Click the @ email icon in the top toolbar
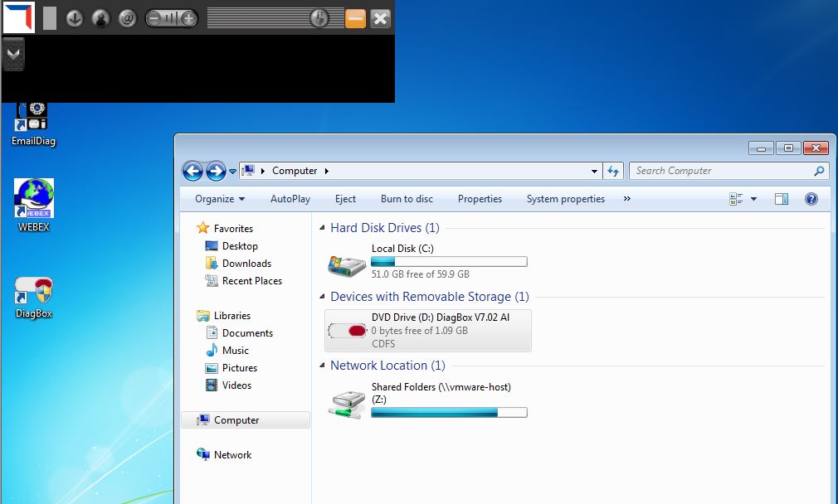This screenshot has width=838, height=504. coord(127,18)
